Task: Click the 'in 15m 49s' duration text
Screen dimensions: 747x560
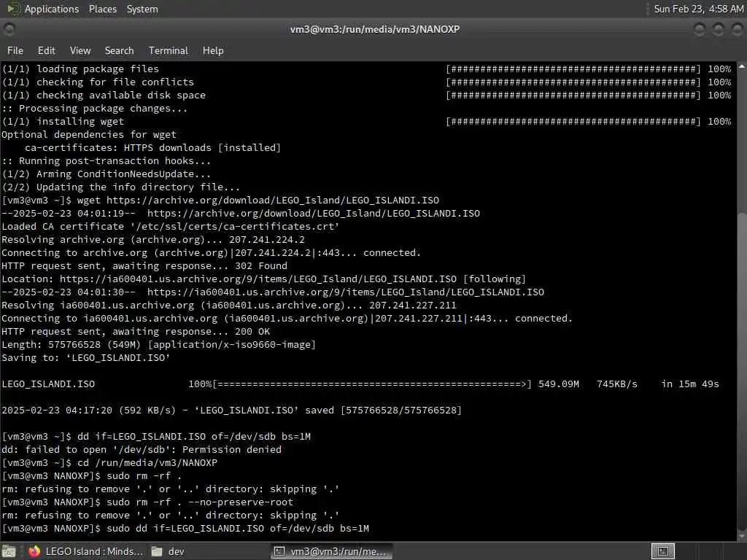Action: pos(690,384)
